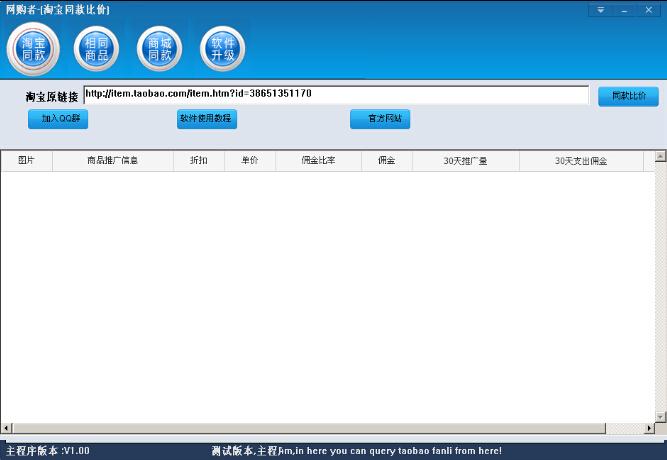Click the scrollbar up arrow in results list
667x460 pixels.
(660, 157)
